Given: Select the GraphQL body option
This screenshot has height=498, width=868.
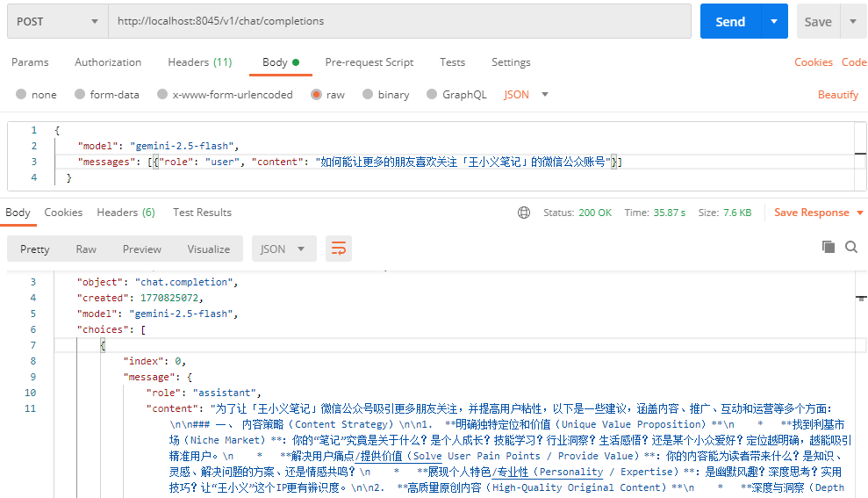Looking at the screenshot, I should point(432,95).
